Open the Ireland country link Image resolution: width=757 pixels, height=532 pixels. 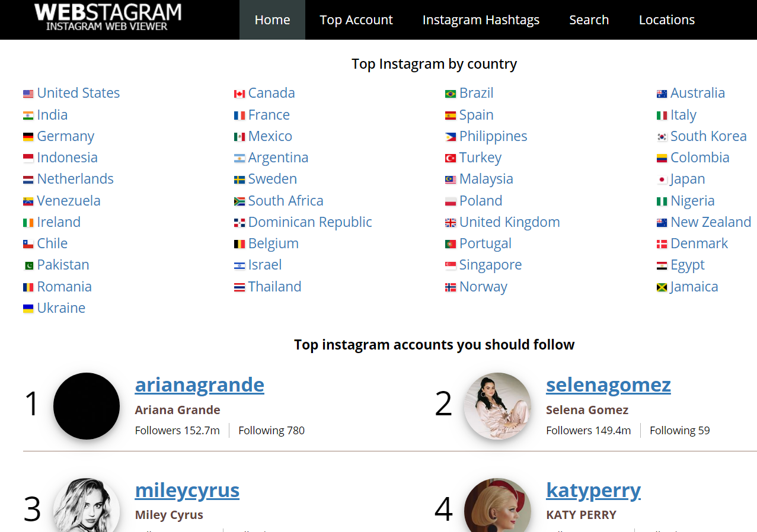[59, 222]
